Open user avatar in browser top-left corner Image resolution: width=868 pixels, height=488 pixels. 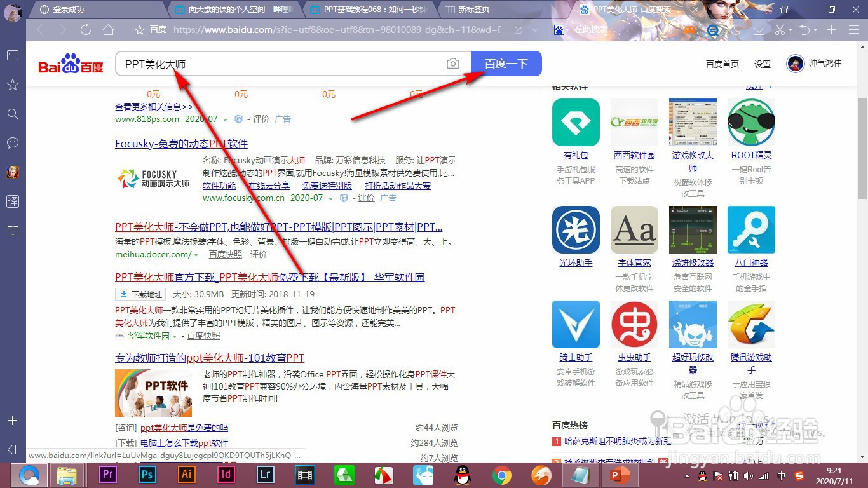(13, 12)
